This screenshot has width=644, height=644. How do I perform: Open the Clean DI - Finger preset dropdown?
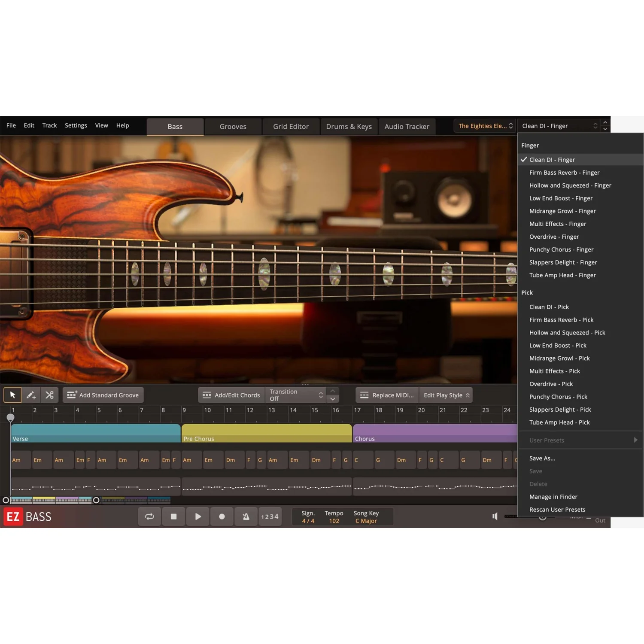(x=559, y=126)
